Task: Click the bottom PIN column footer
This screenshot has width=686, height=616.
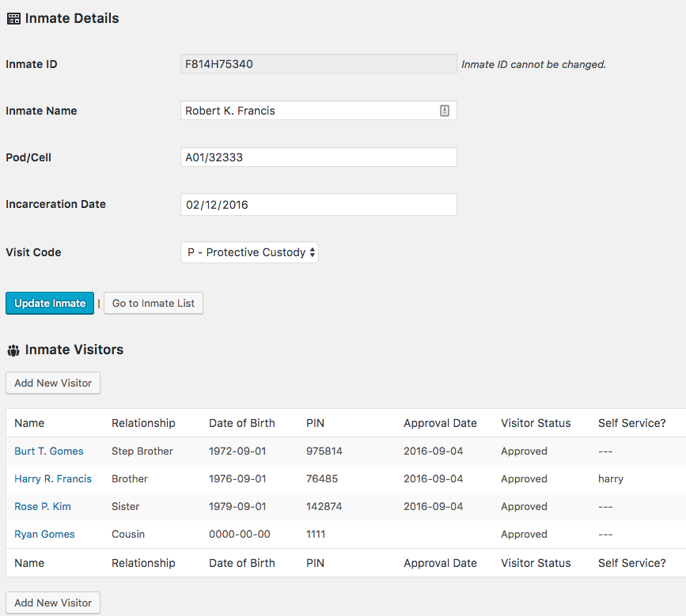Action: tap(316, 563)
